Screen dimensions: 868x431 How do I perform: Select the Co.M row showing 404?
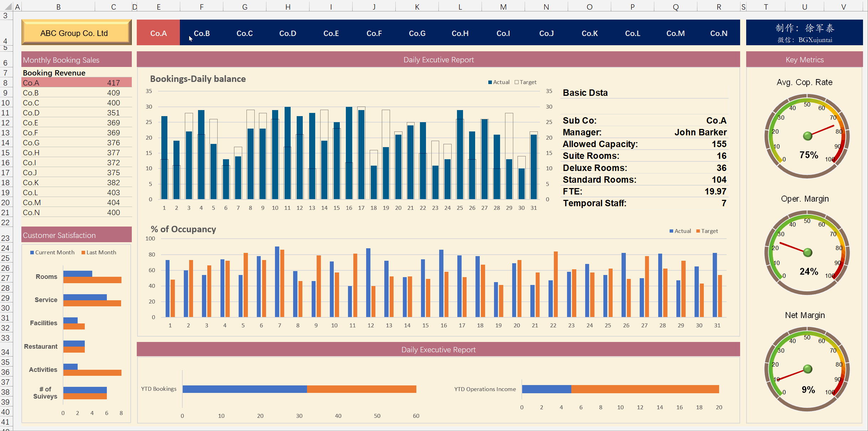pos(77,202)
